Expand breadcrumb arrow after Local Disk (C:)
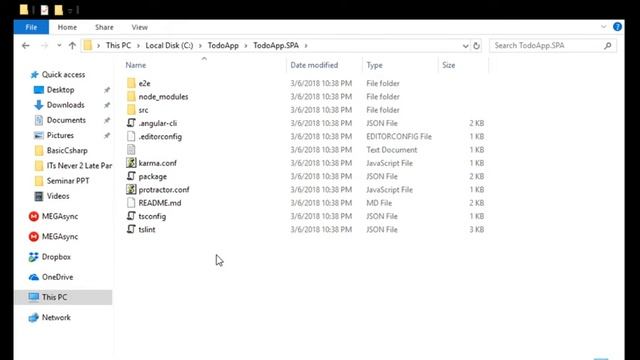The width and height of the screenshot is (640, 360). coord(200,46)
